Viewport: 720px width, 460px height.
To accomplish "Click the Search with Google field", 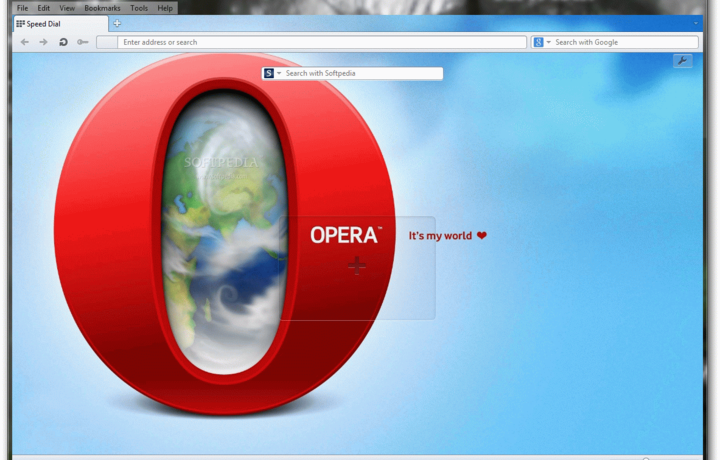I will click(625, 42).
